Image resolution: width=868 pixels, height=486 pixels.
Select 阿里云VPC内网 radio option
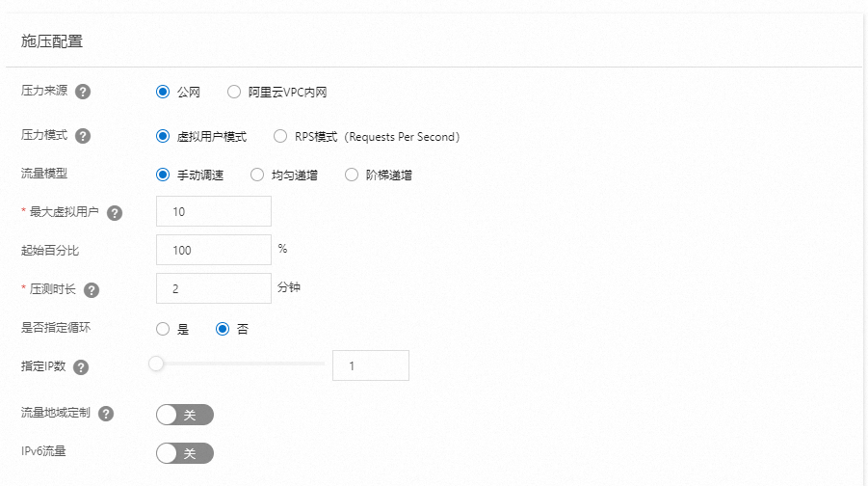point(234,92)
